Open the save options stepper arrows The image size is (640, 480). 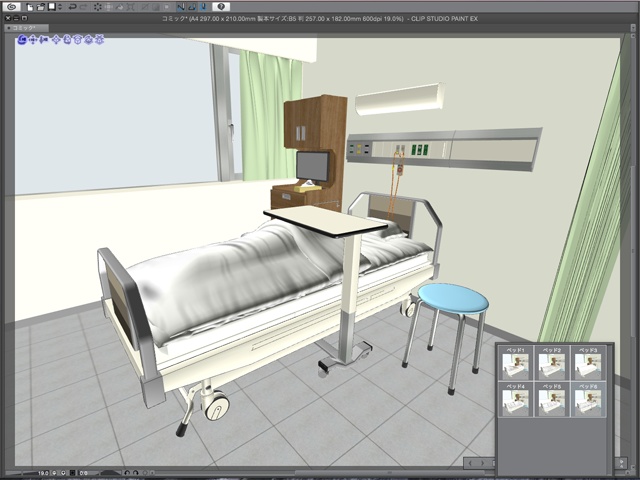[x=60, y=7]
